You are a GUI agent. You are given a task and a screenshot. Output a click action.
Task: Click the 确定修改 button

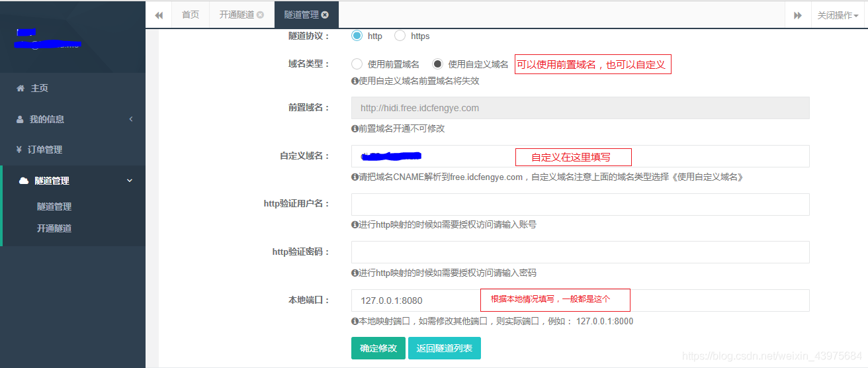point(378,348)
